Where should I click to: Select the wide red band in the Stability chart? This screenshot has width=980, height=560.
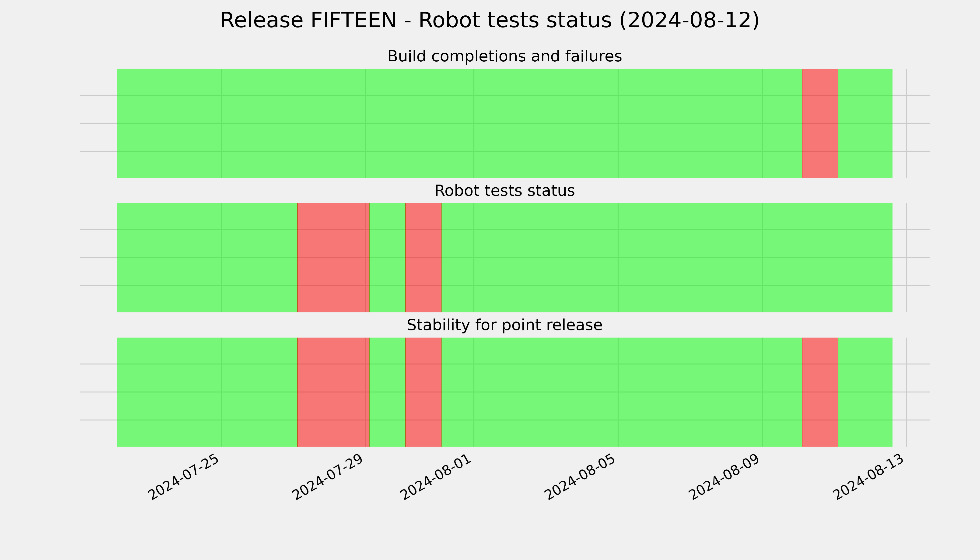(333, 392)
